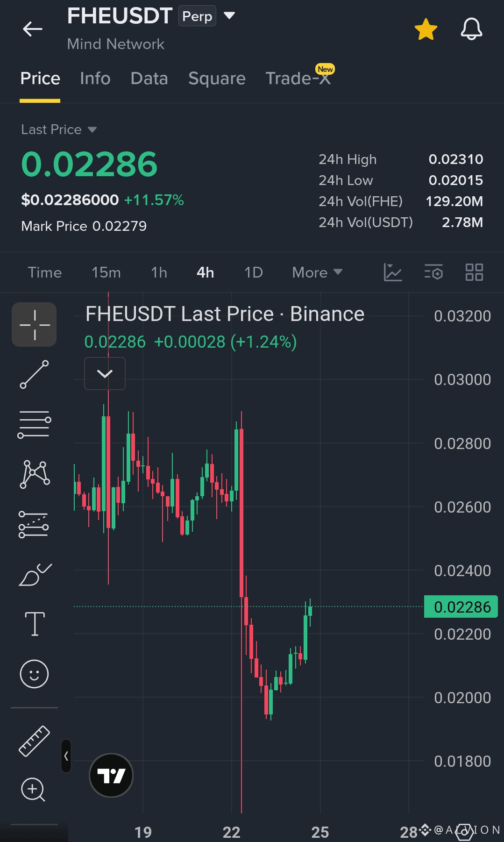Select the forecast projection tool

click(x=34, y=525)
